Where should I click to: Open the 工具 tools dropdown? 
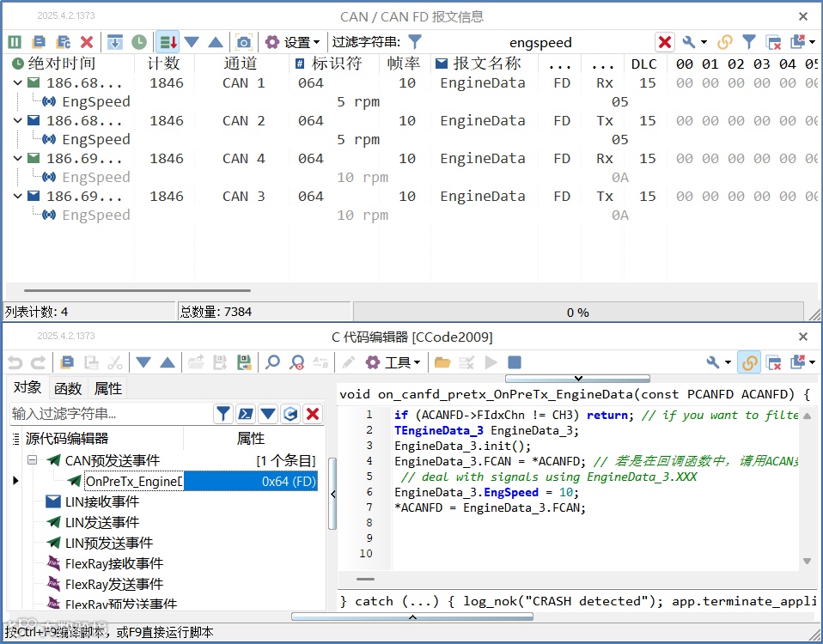(x=393, y=362)
